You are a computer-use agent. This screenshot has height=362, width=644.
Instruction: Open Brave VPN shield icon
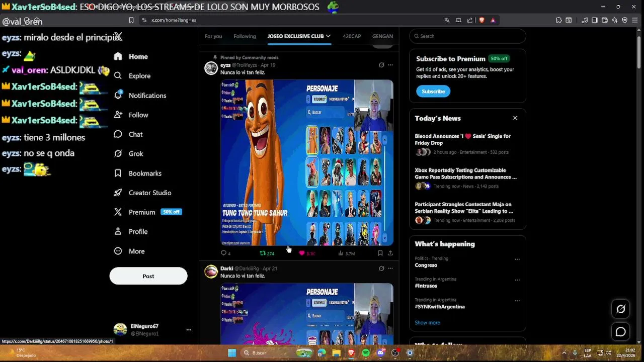pyautogui.click(x=625, y=20)
